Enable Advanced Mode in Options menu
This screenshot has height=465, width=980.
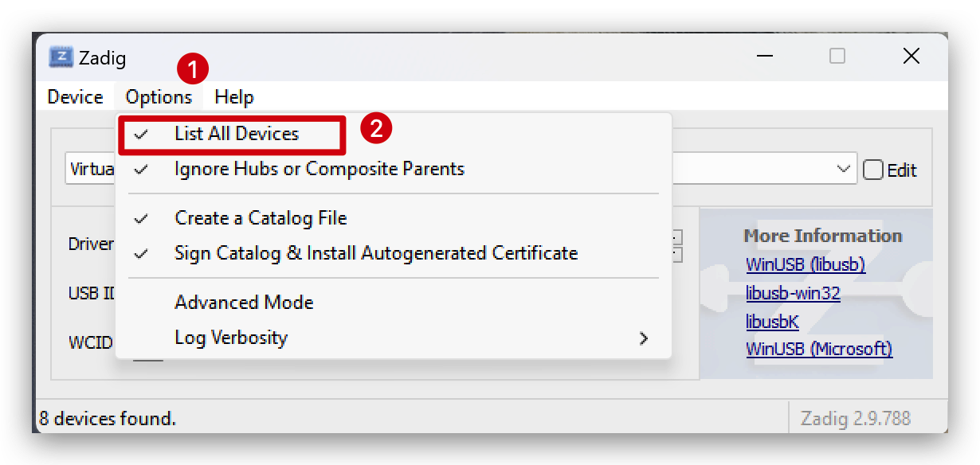click(x=244, y=303)
